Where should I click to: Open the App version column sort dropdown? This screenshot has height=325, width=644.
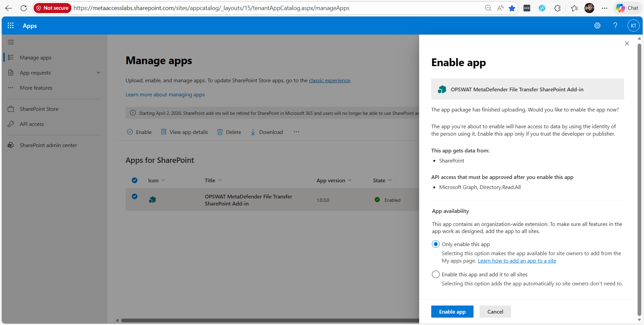(351, 180)
